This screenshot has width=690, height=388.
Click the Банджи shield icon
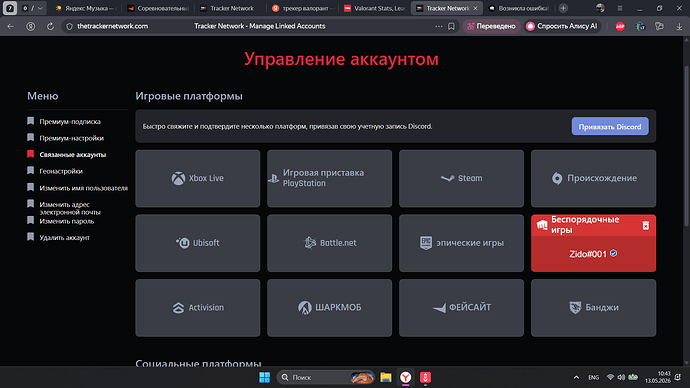pyautogui.click(x=575, y=307)
